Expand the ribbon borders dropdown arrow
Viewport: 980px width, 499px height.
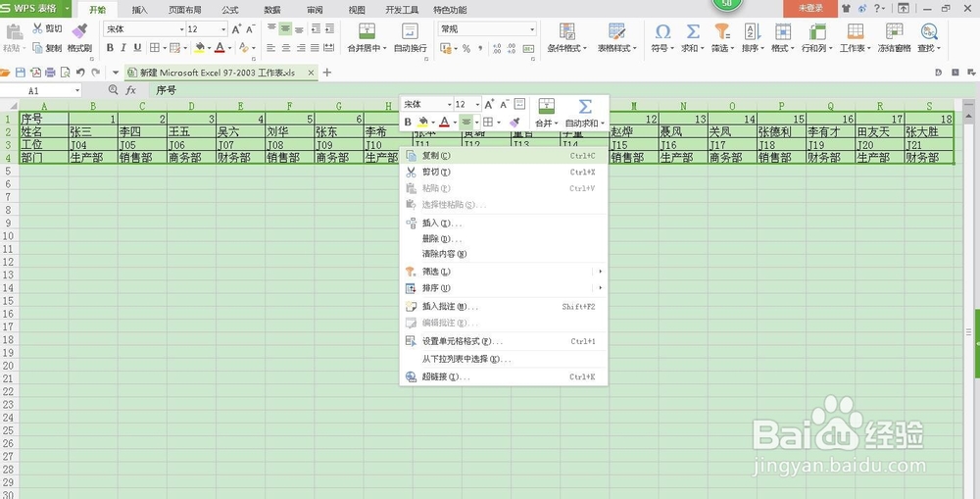point(165,48)
